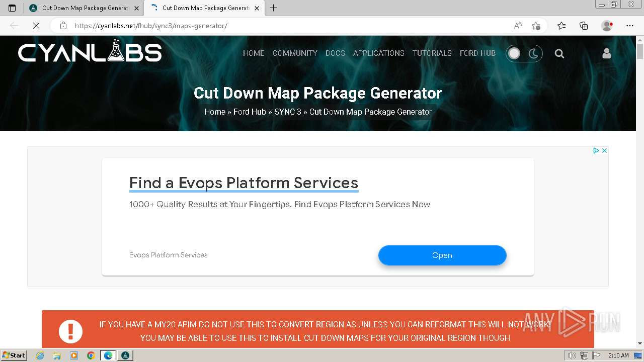Open the TUTORIALS menu item

click(x=432, y=53)
